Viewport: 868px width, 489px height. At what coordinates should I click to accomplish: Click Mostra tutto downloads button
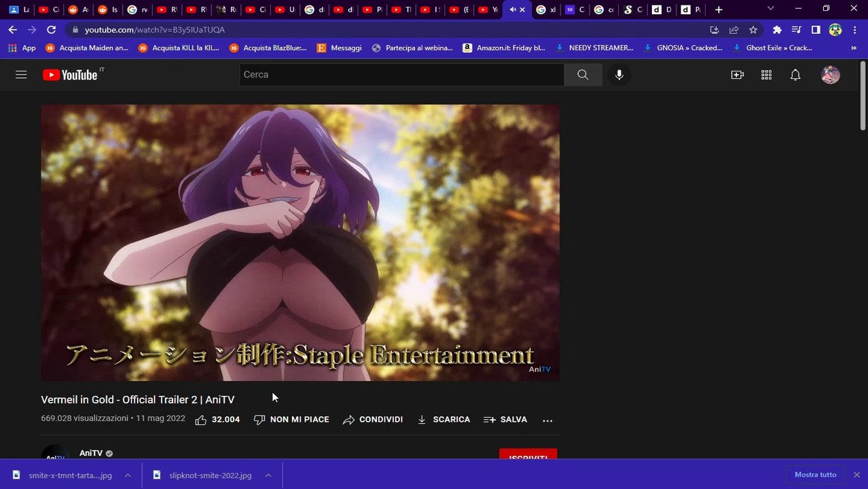point(815,475)
